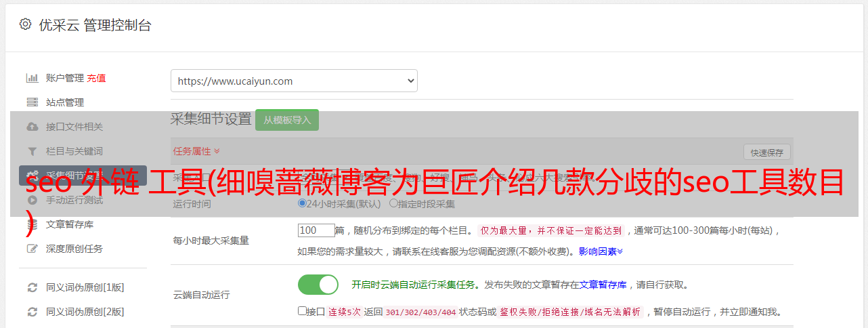Image resolution: width=868 pixels, height=328 pixels.
Task: Select 指定时段采集 radio option
Action: coord(393,203)
